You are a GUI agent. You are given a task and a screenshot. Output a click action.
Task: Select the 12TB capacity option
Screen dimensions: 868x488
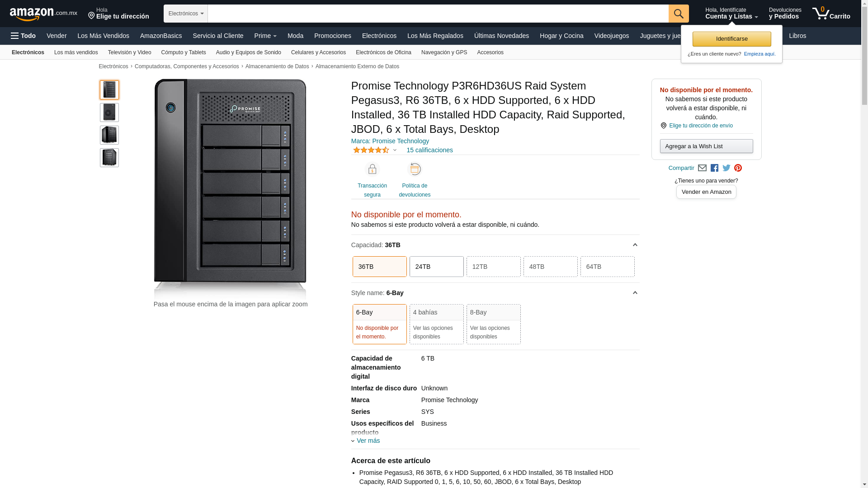point(493,267)
